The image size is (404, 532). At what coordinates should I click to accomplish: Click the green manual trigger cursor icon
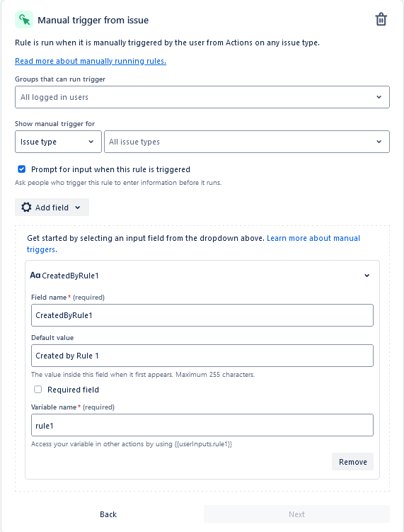coord(24,20)
